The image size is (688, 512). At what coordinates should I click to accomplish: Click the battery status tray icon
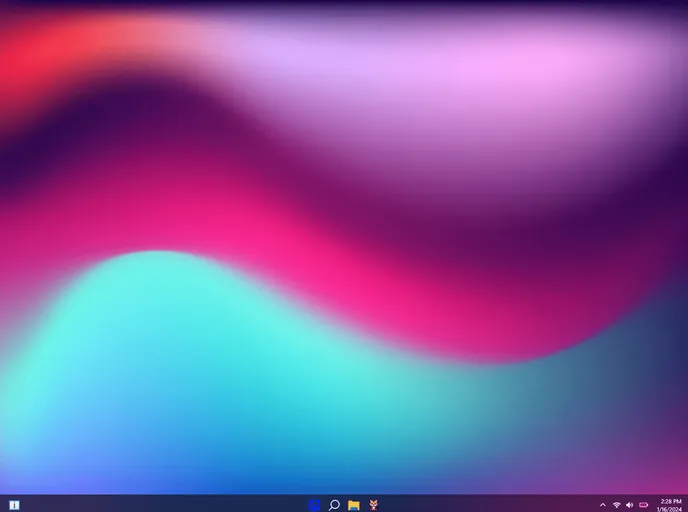(643, 505)
